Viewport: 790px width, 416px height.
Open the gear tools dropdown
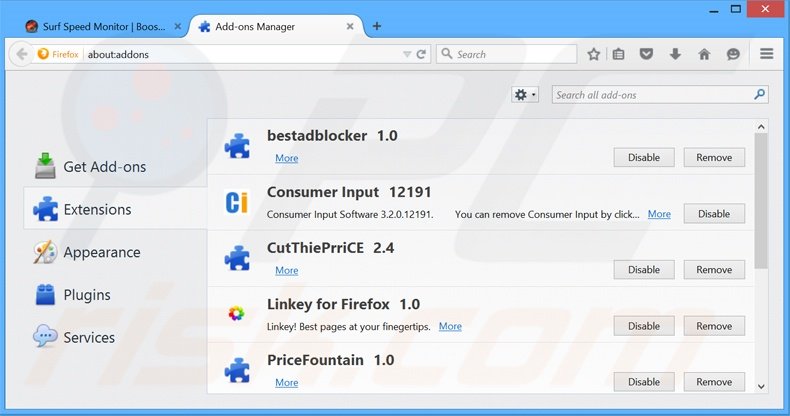point(525,94)
